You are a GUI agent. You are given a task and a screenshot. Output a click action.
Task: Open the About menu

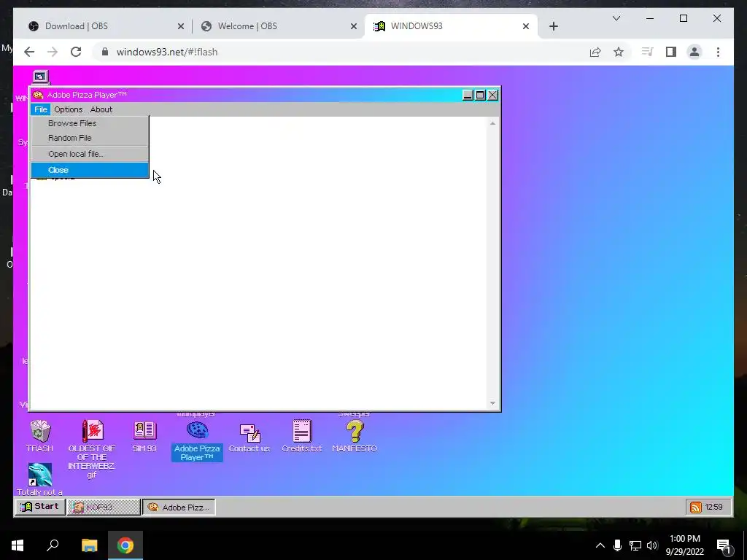click(x=101, y=109)
